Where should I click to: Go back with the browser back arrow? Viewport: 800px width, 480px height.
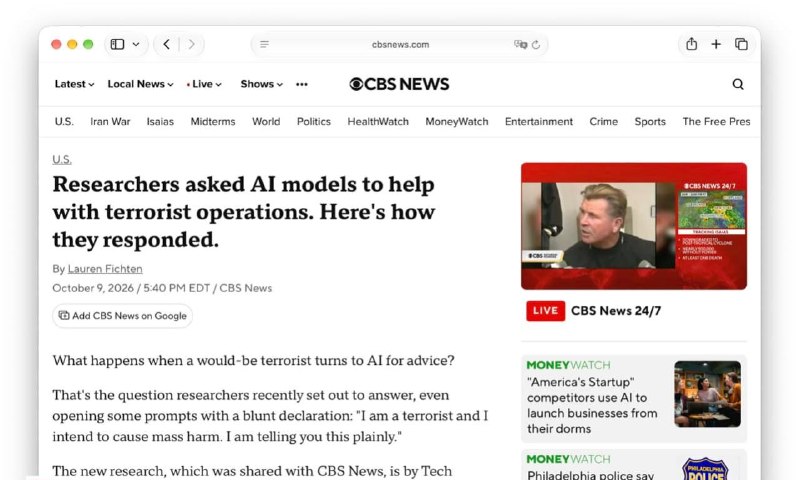point(166,44)
